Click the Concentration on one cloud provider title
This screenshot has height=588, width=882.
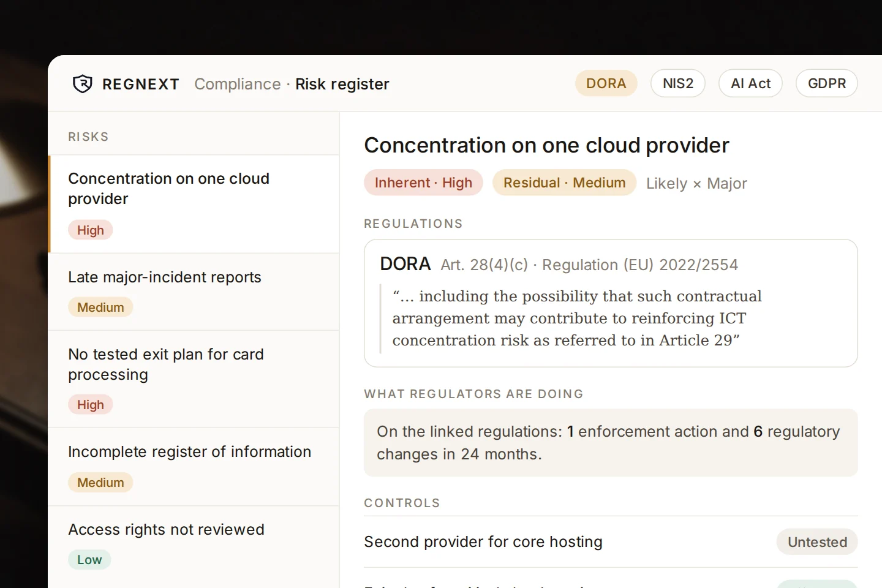point(546,145)
